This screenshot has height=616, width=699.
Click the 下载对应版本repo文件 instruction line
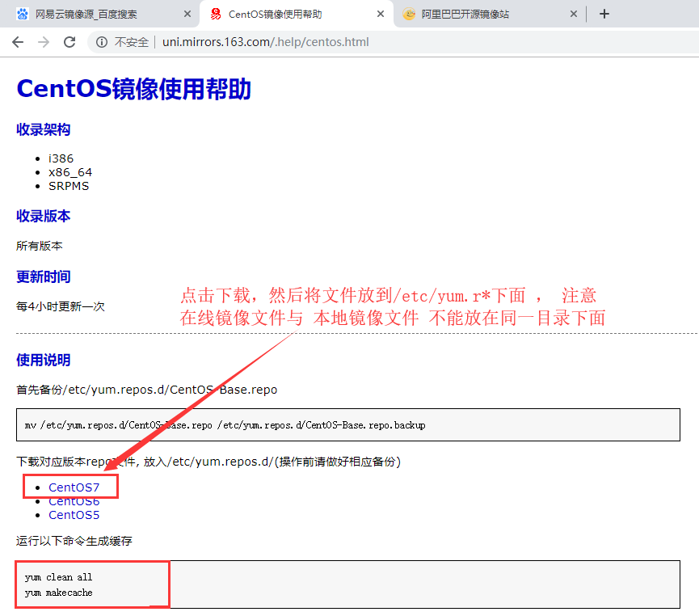(208, 462)
